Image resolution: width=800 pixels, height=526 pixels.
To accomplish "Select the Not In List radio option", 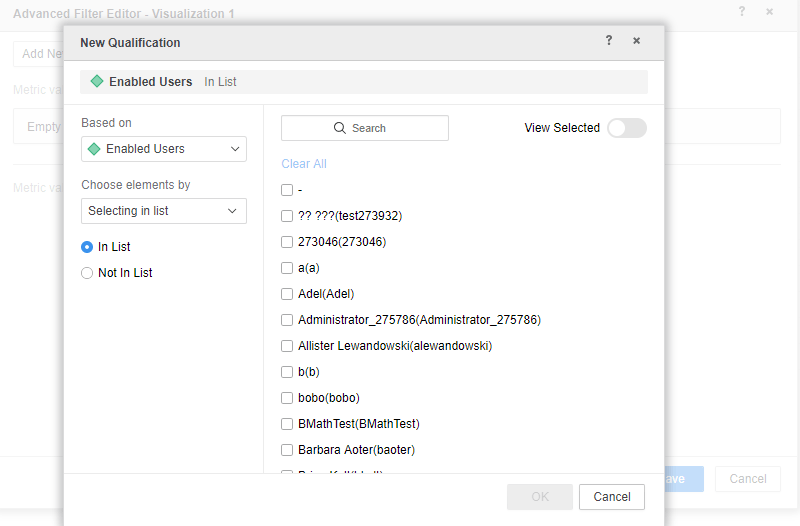I will pyautogui.click(x=87, y=273).
